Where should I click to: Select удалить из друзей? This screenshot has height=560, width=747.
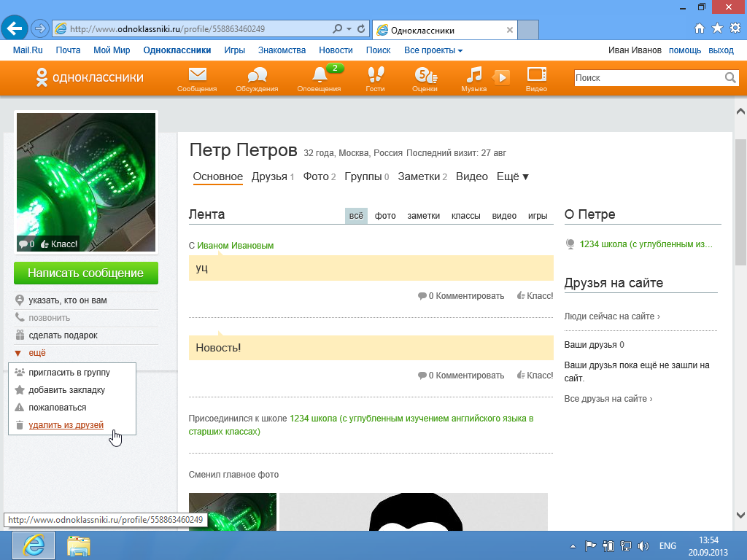[66, 425]
